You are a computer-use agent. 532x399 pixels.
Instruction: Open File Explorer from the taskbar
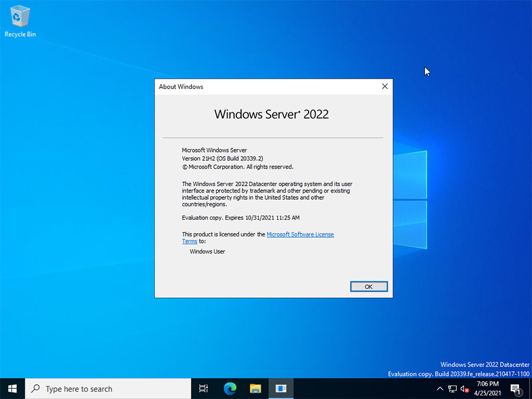(x=255, y=388)
